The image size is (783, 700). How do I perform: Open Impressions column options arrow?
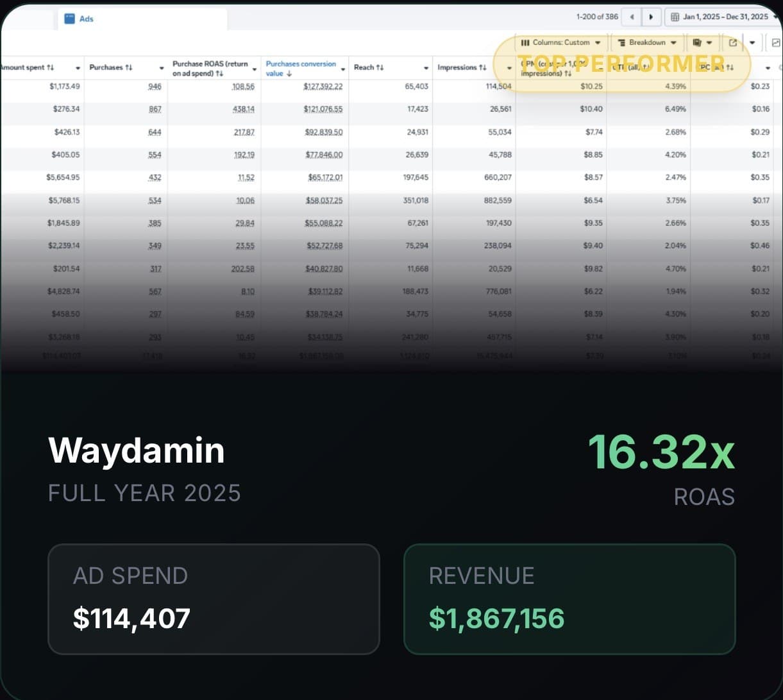(510, 68)
